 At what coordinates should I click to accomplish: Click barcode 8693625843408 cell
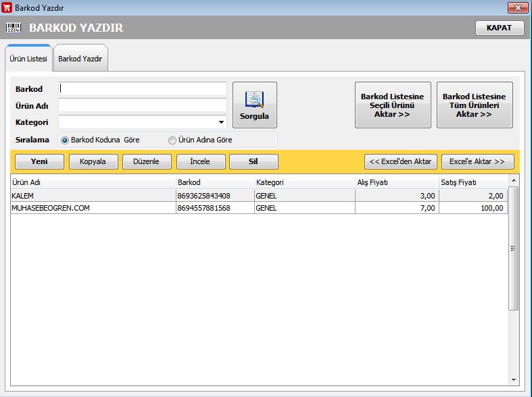coord(215,196)
